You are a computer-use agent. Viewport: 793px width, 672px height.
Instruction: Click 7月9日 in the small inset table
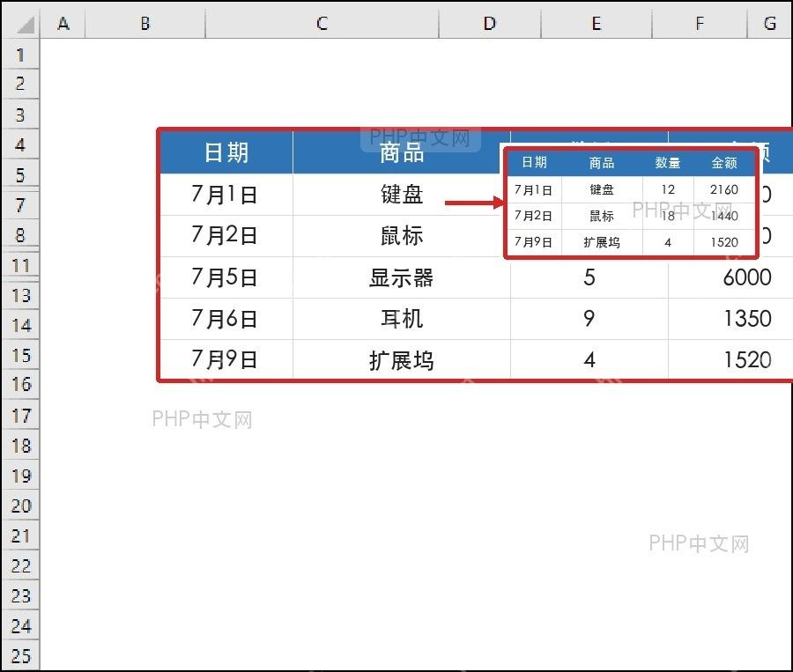pos(533,242)
